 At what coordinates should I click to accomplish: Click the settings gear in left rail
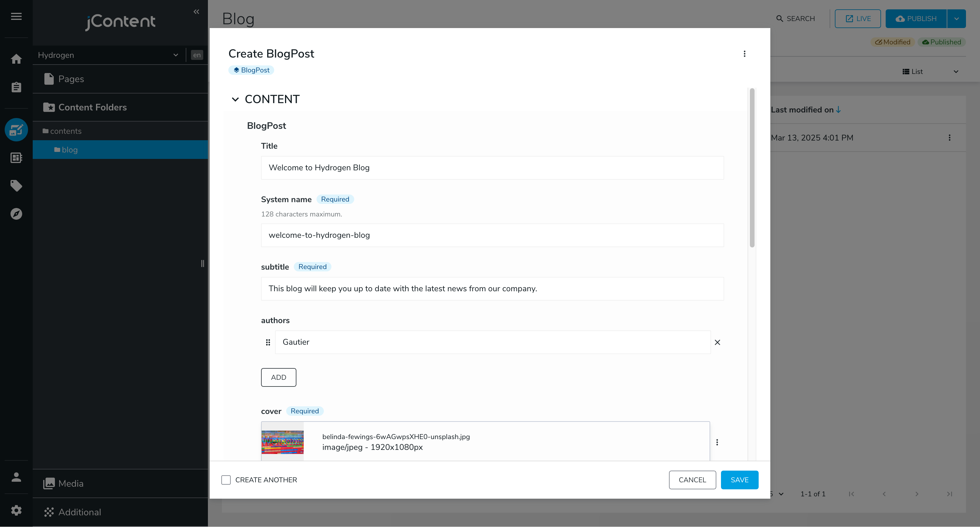(16, 510)
